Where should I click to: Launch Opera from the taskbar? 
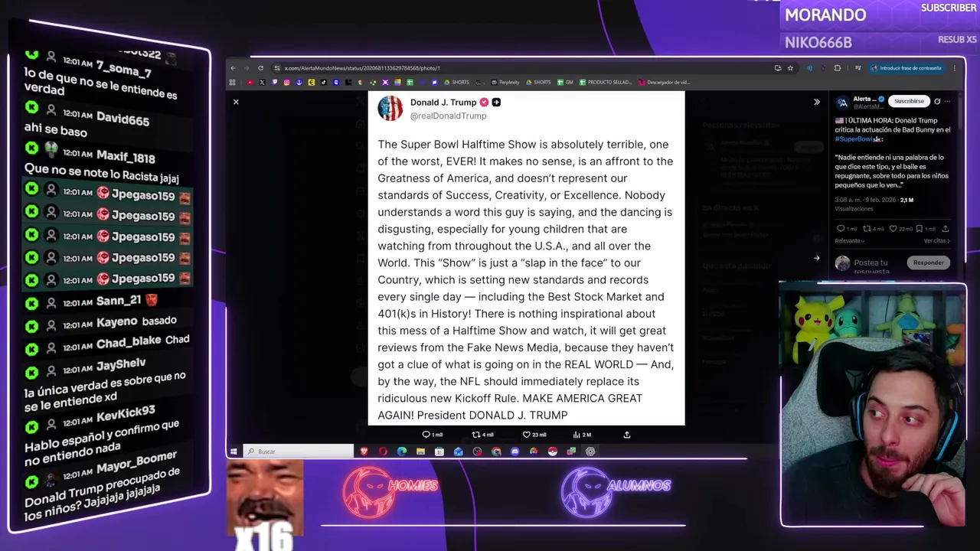(x=383, y=452)
